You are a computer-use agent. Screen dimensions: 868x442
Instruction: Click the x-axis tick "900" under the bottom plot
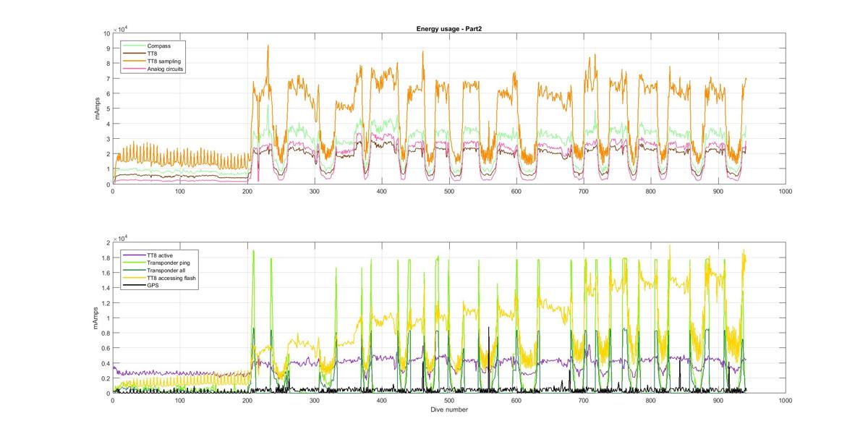click(718, 401)
